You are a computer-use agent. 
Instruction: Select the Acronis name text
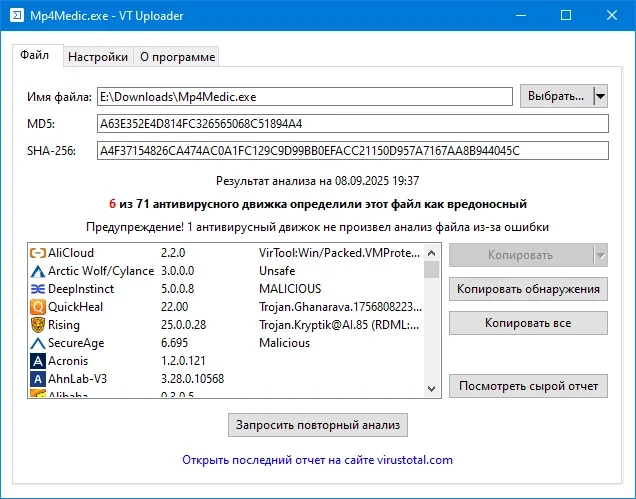click(x=68, y=361)
